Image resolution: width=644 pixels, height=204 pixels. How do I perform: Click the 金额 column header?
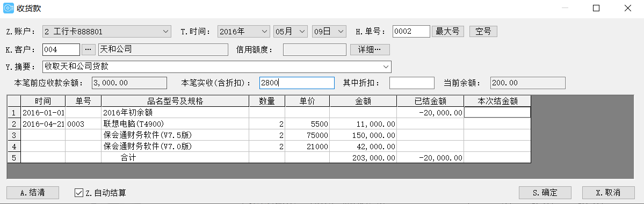[x=363, y=101]
